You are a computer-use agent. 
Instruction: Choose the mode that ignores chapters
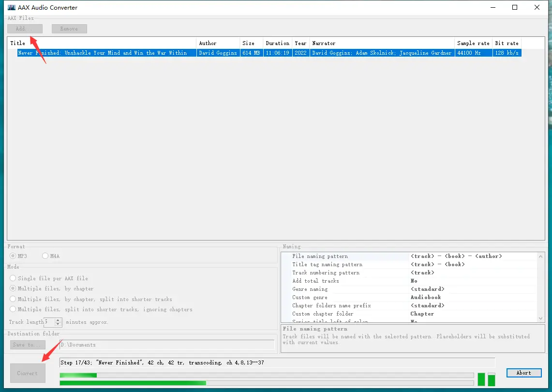tap(12, 309)
